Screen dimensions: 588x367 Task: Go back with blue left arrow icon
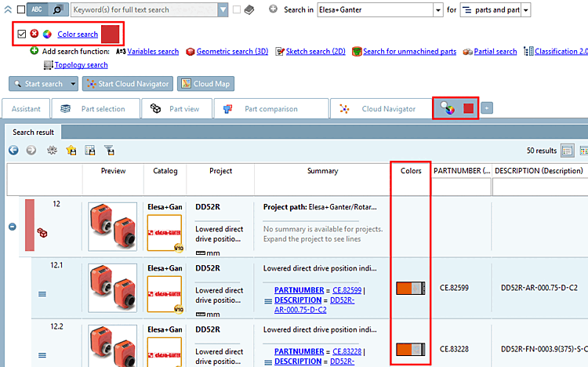[13, 151]
